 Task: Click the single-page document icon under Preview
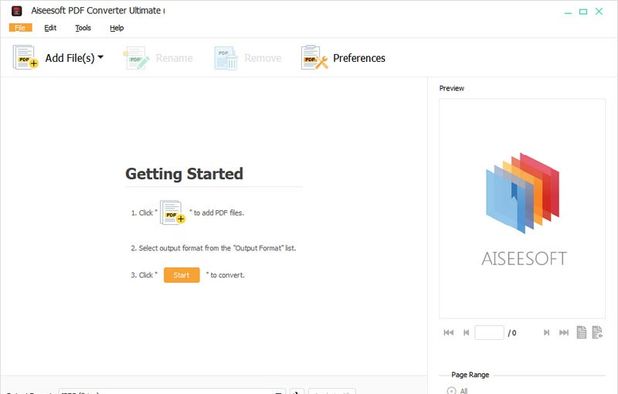click(x=581, y=333)
